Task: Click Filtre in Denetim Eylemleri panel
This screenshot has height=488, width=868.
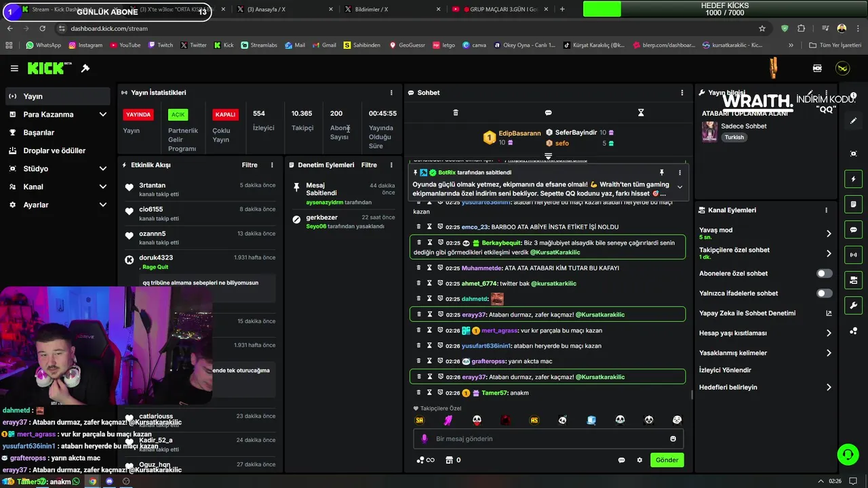Action: (369, 165)
